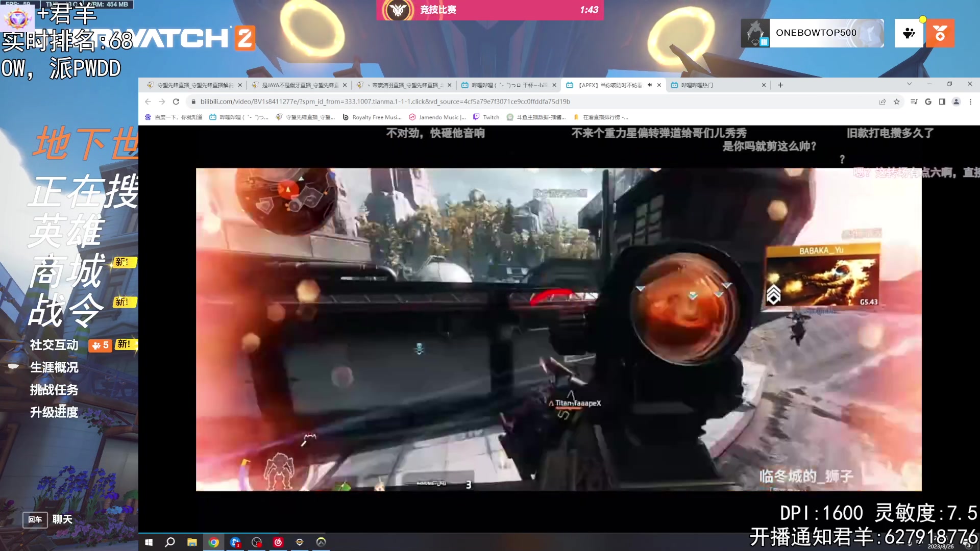This screenshot has width=980, height=551.
Task: Reload the bilibili page
Action: (176, 102)
